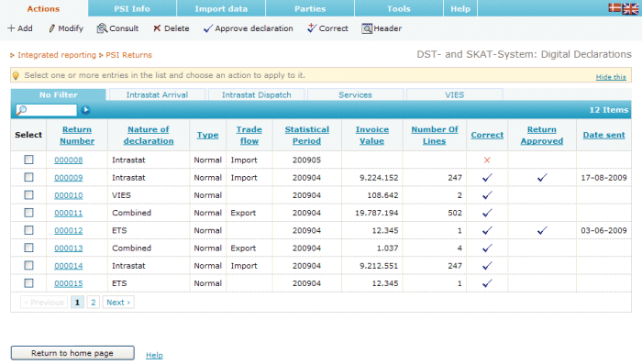
Task: Sort by Return Number column
Action: click(77, 135)
